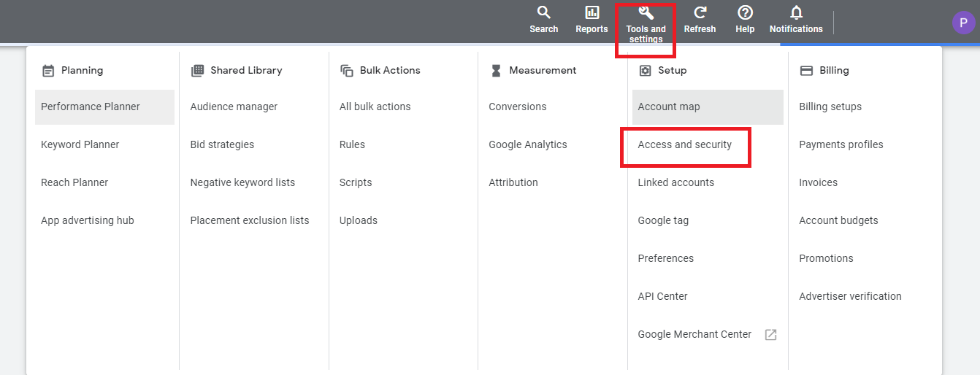Select Reach Planner
This screenshot has width=980, height=375.
tap(74, 182)
